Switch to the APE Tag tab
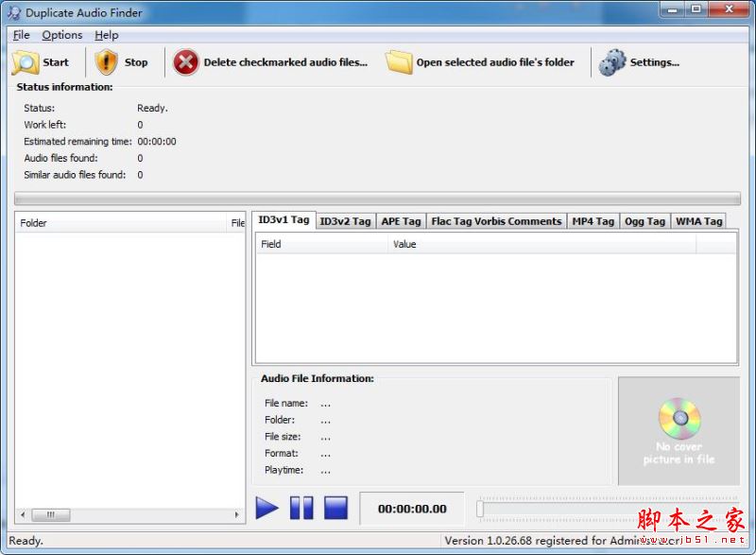Screen dimensions: 756x555 (x=401, y=221)
